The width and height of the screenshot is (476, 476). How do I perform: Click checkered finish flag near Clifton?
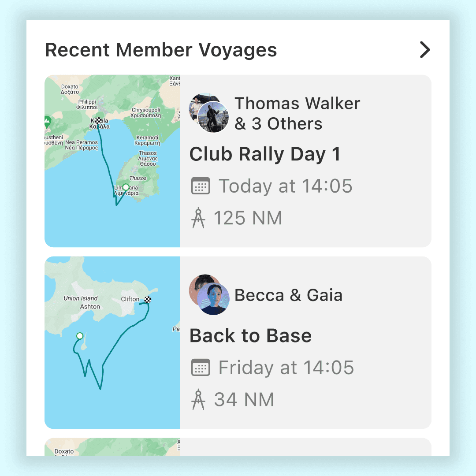coord(148,300)
